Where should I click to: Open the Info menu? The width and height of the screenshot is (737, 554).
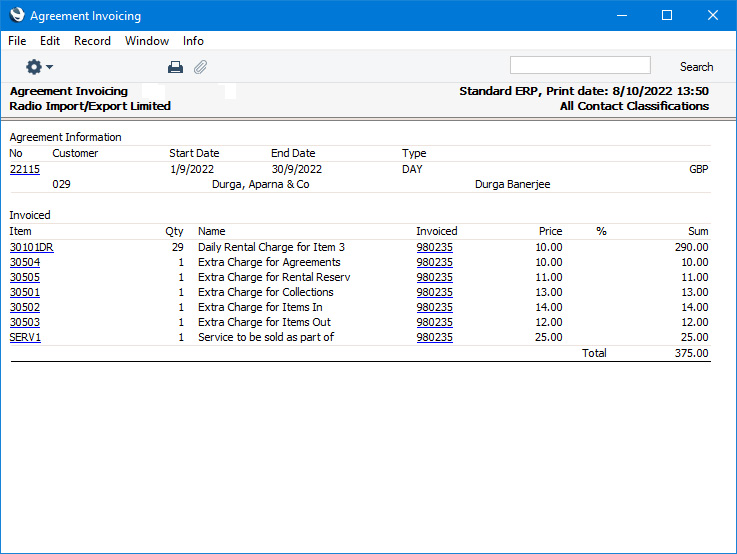[193, 41]
